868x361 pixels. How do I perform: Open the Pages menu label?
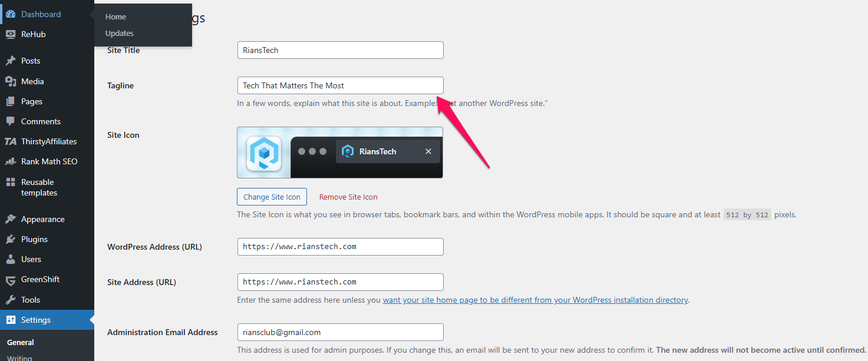(x=32, y=101)
